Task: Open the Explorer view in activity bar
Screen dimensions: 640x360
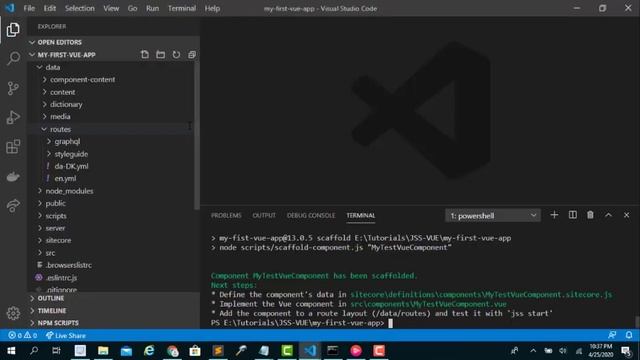Action: coord(13,30)
